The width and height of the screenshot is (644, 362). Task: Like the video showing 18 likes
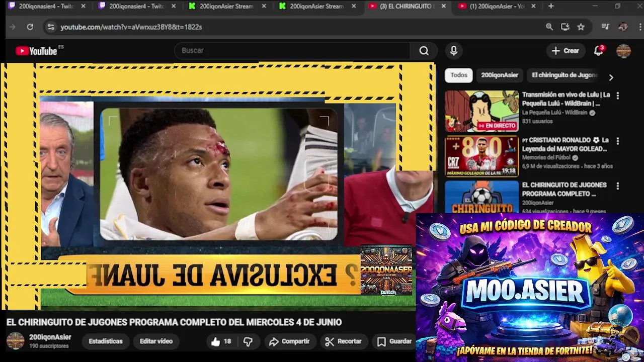pyautogui.click(x=221, y=341)
